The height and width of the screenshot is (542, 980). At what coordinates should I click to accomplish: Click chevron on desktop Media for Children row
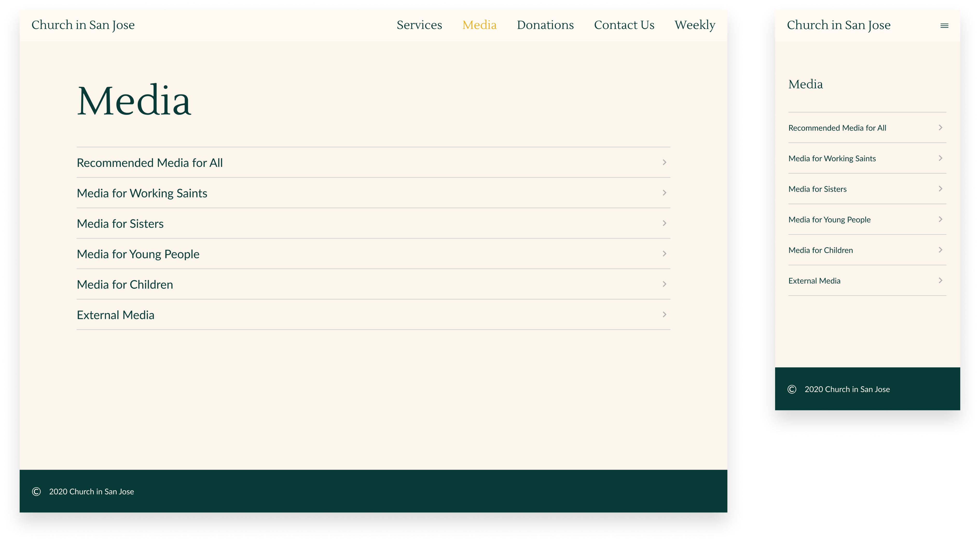(x=664, y=284)
